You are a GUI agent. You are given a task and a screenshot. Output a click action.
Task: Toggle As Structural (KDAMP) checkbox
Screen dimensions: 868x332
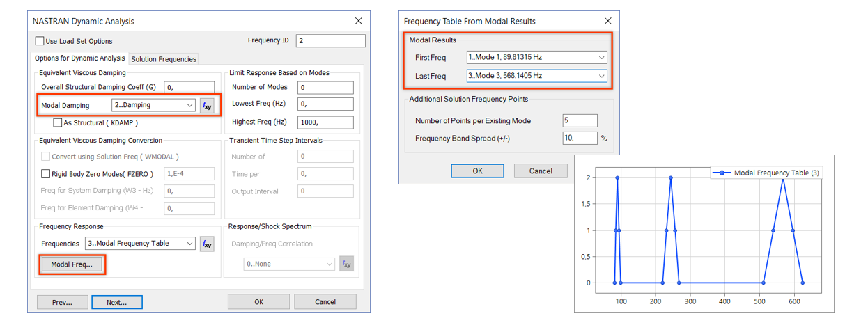click(58, 122)
